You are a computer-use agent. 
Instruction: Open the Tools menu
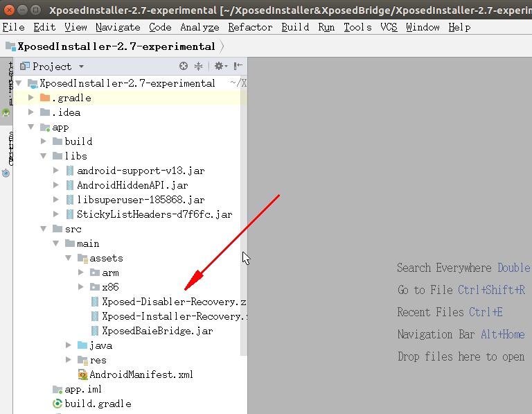point(357,27)
